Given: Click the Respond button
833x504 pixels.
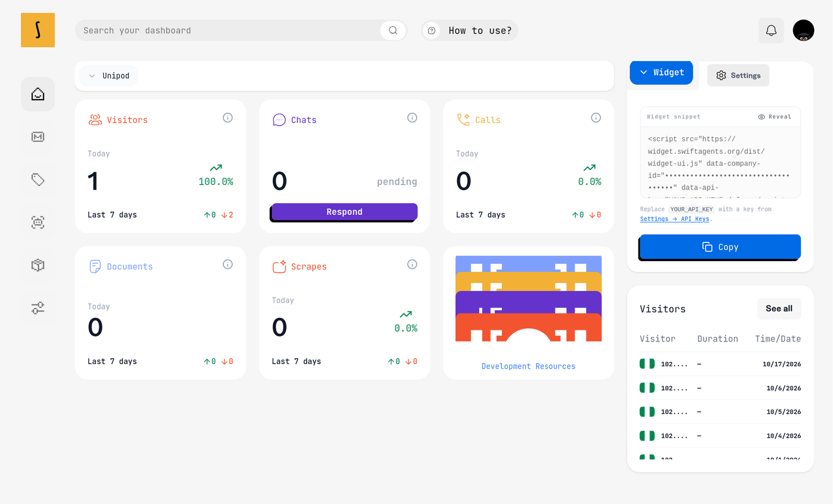Looking at the screenshot, I should click(344, 212).
